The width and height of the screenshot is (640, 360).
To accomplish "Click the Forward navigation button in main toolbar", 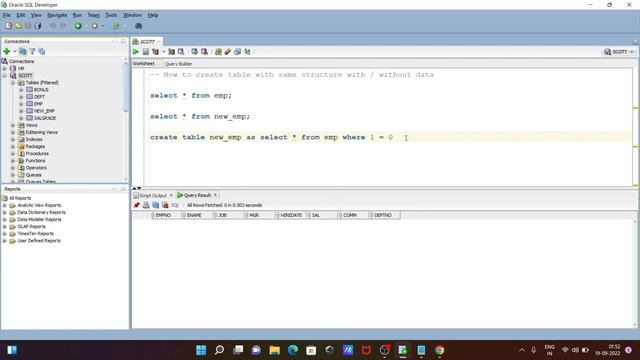I will [x=94, y=26].
